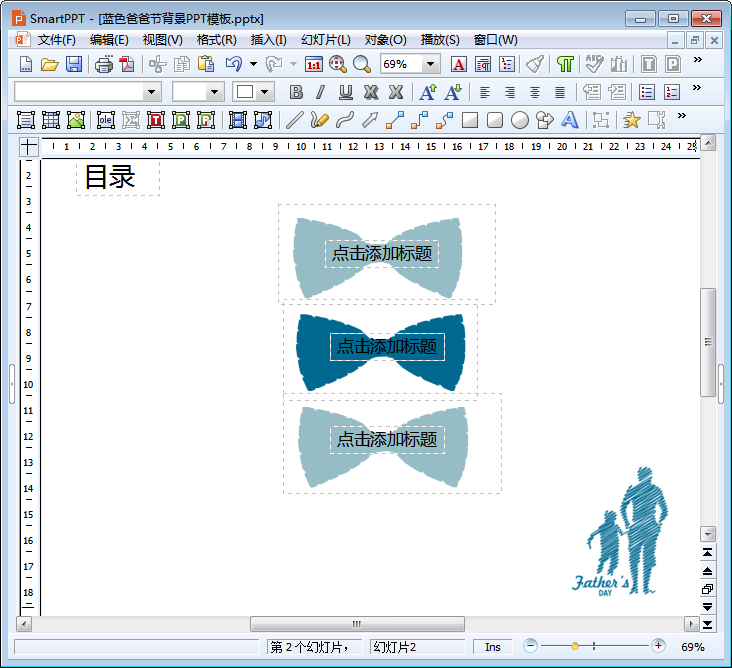Toggle formatting marks green pilcrow icon

[x=565, y=64]
